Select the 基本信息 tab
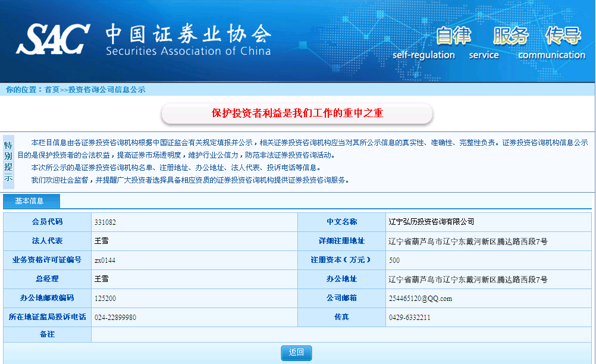This screenshot has width=596, height=364. [32, 201]
